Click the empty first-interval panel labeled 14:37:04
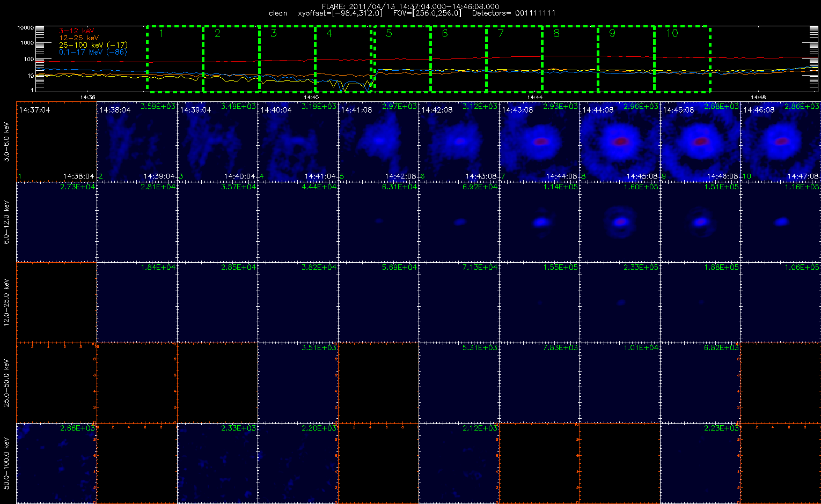Image resolution: width=821 pixels, height=504 pixels. [x=56, y=141]
